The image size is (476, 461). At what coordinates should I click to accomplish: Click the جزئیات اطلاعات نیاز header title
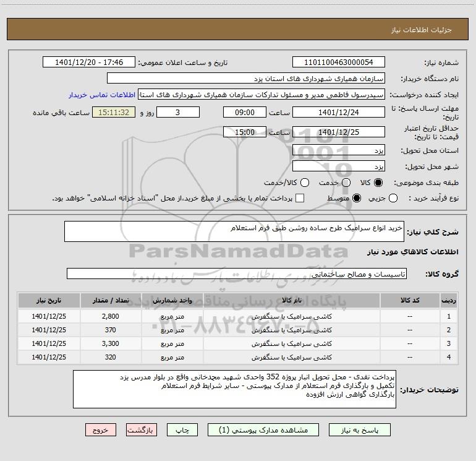[422, 30]
